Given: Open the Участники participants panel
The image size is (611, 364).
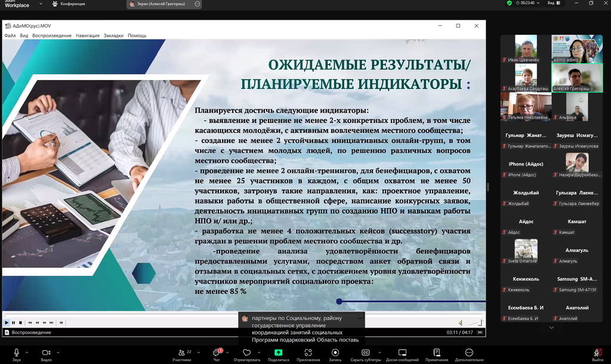Looking at the screenshot, I should pos(181,354).
